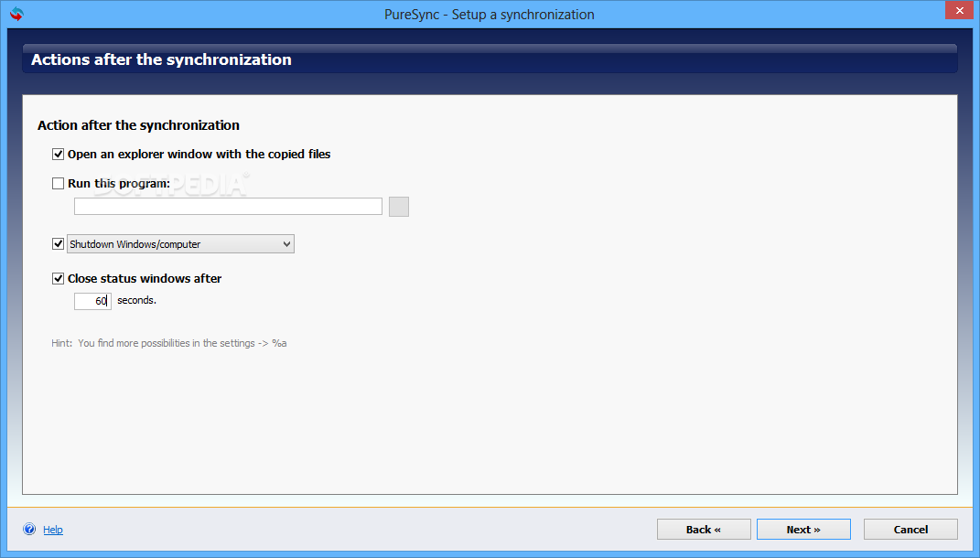Enable the 'Run this program' checkbox
The image size is (980, 558).
[x=59, y=184]
